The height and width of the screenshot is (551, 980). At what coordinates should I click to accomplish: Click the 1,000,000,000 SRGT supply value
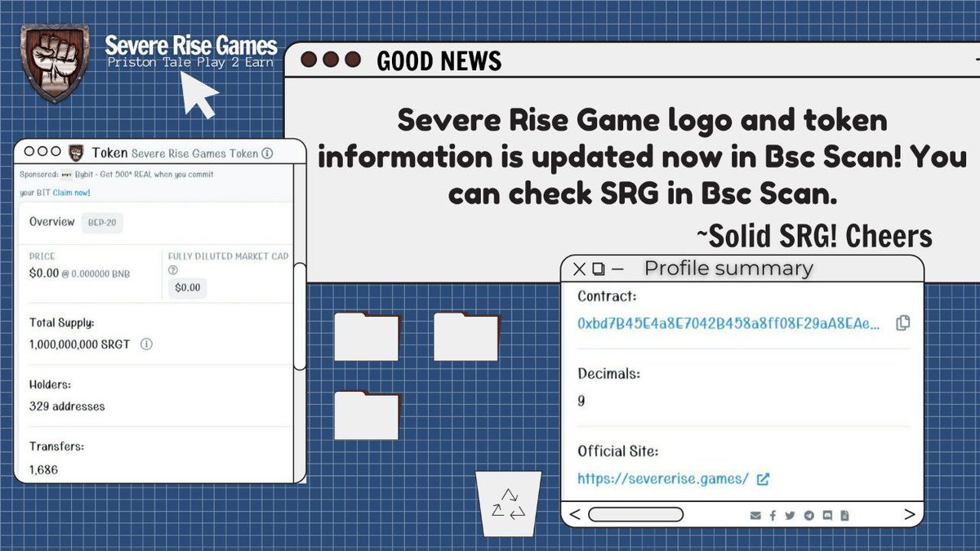point(82,344)
